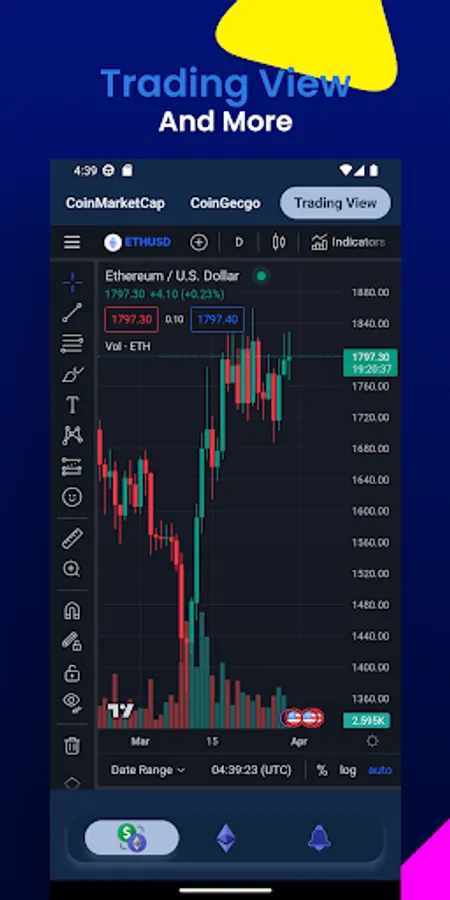Choose the brush drawing tool
Viewport: 450px width, 900px height.
coord(72,374)
